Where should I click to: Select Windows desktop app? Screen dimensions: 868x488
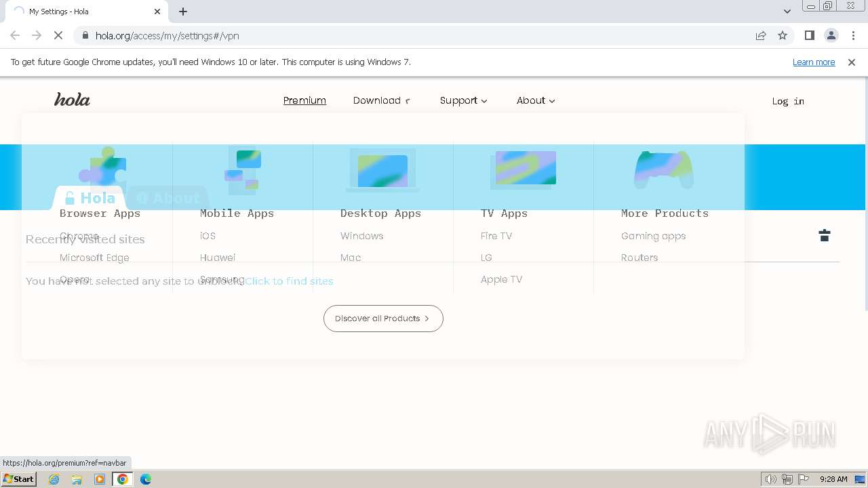[361, 236]
